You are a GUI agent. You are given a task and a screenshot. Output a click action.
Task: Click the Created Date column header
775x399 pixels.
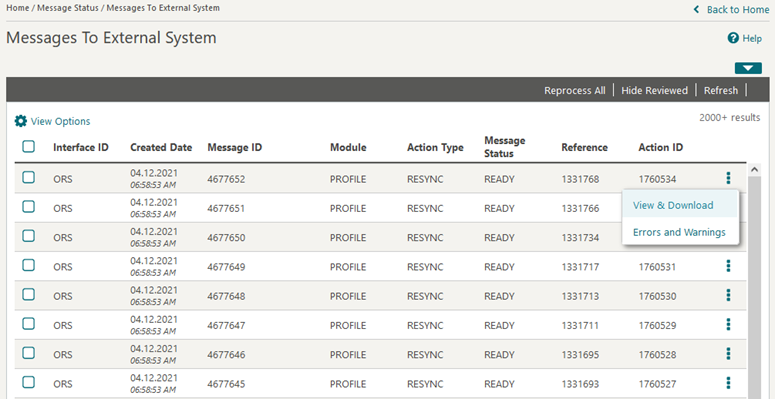pos(161,147)
